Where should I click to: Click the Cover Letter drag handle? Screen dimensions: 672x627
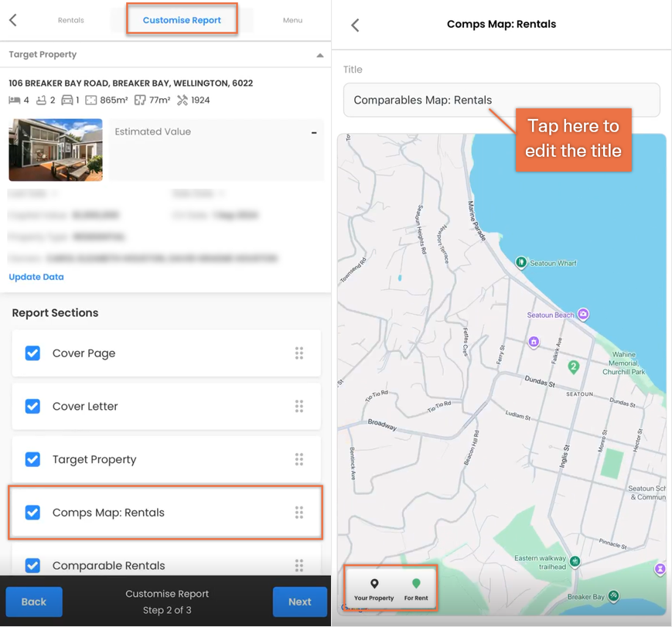pos(299,407)
